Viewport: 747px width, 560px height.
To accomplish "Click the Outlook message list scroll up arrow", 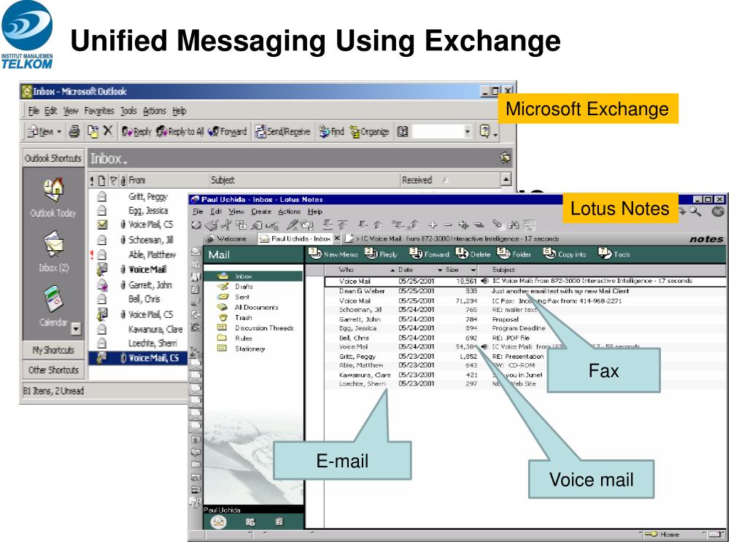I will coord(506,179).
